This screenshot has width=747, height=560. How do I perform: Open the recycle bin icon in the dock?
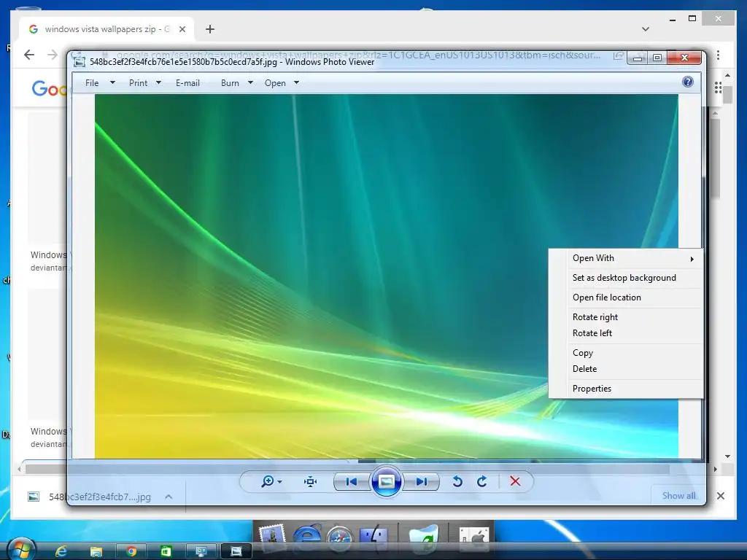423,537
